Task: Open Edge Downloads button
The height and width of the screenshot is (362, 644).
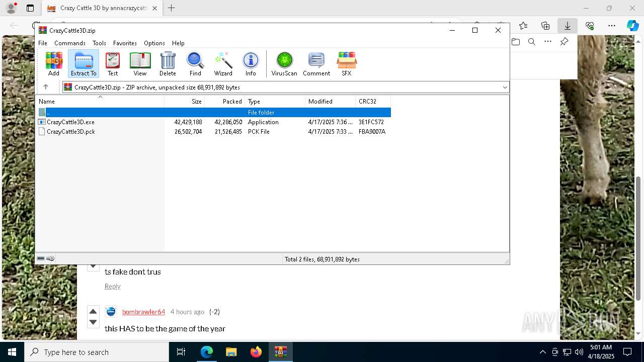Action: pyautogui.click(x=567, y=26)
